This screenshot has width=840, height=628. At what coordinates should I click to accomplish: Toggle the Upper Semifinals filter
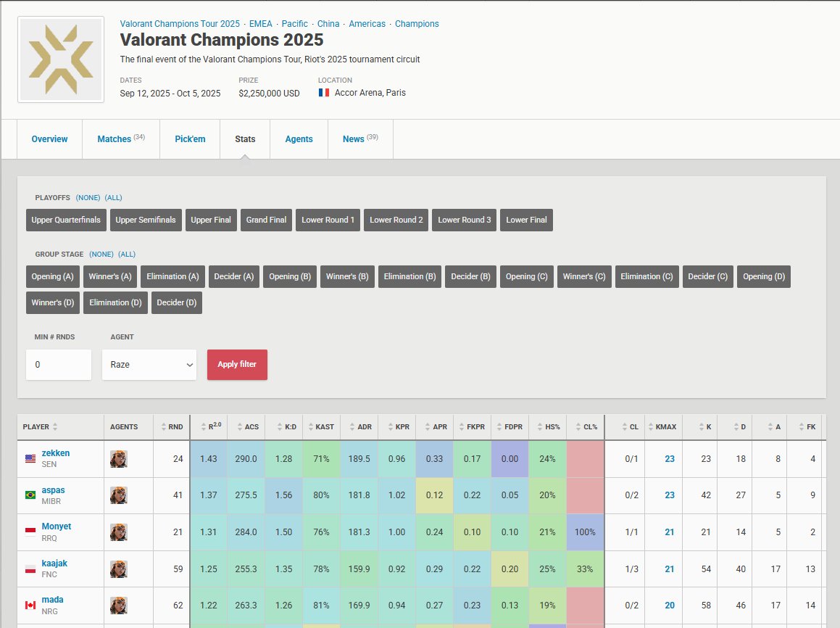click(146, 220)
